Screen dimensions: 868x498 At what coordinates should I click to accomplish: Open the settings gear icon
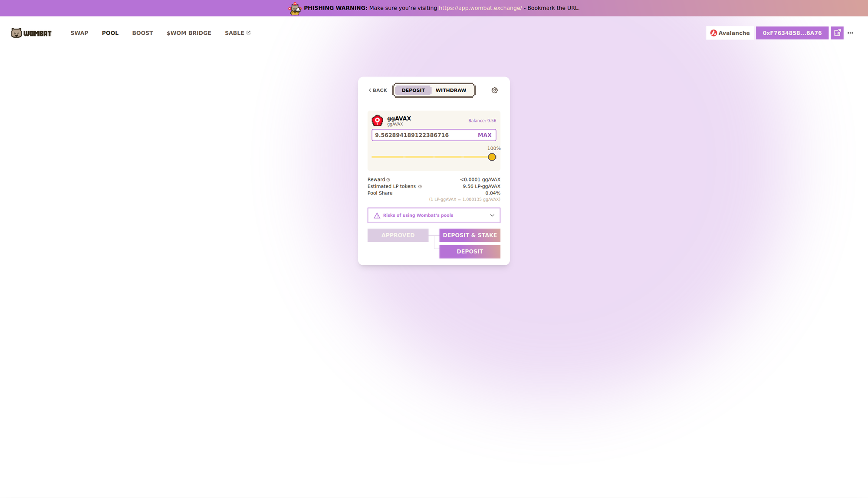(495, 90)
